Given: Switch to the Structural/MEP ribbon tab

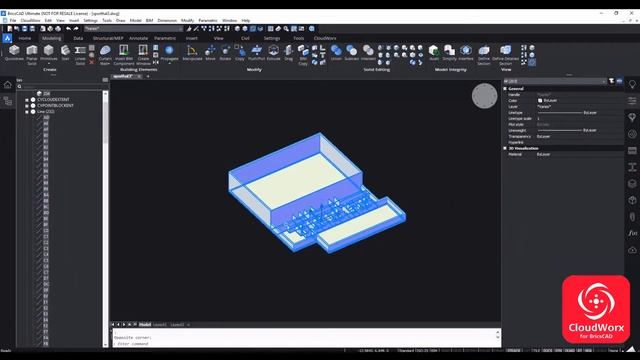Looking at the screenshot, I should pos(108,38).
